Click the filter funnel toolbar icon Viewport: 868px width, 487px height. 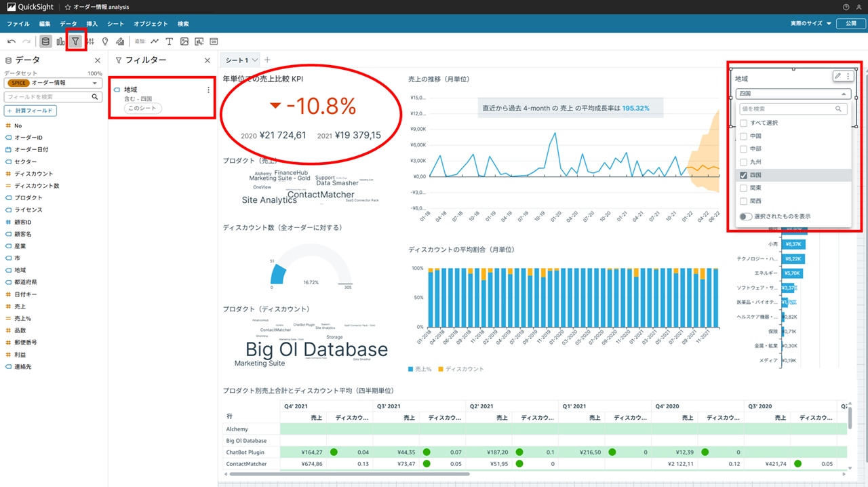75,41
